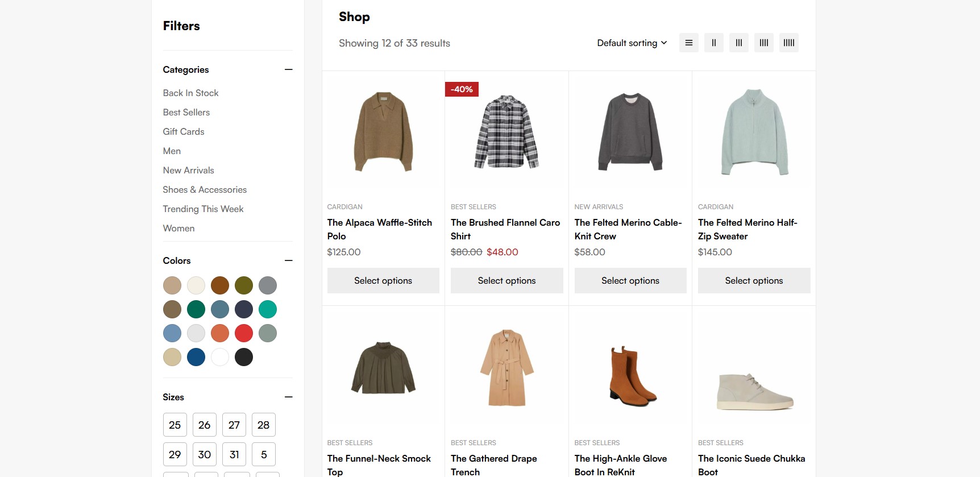This screenshot has height=477, width=980.
Task: Open the Women category
Action: (178, 228)
